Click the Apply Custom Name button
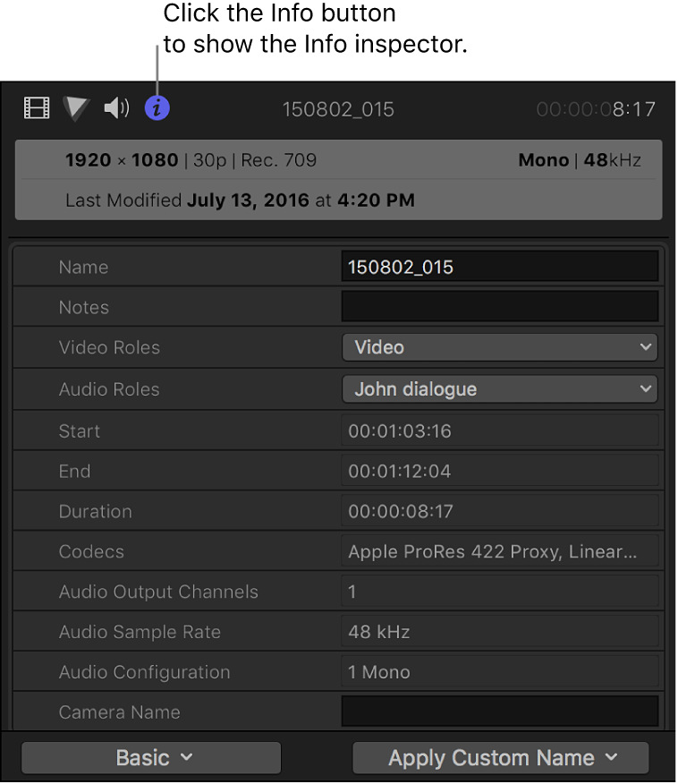 (x=499, y=757)
